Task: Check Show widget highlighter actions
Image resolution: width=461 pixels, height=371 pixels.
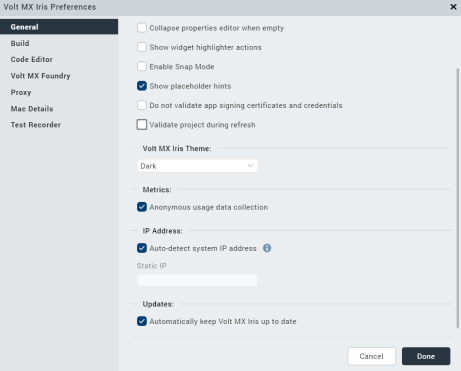Action: (142, 47)
